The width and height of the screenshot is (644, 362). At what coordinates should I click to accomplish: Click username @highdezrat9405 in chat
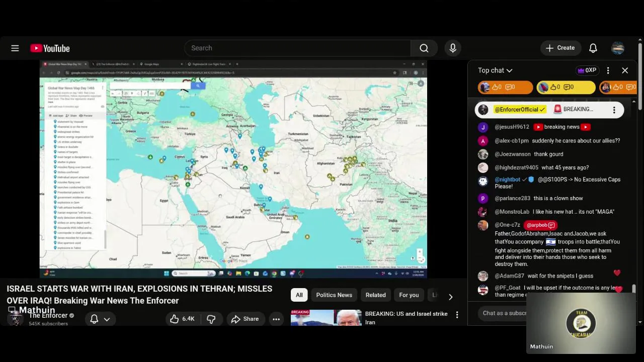517,168
